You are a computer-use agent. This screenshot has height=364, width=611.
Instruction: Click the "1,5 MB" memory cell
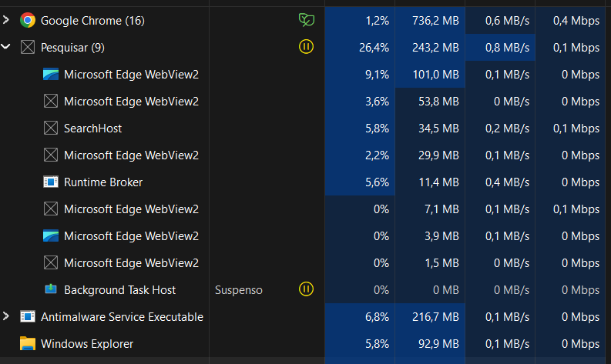[x=430, y=262]
